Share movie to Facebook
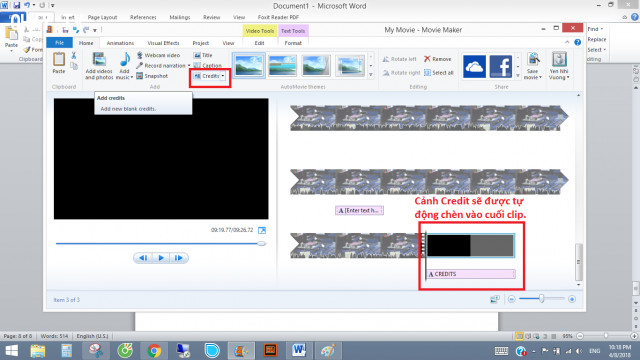This screenshot has width=640, height=360. (x=500, y=67)
